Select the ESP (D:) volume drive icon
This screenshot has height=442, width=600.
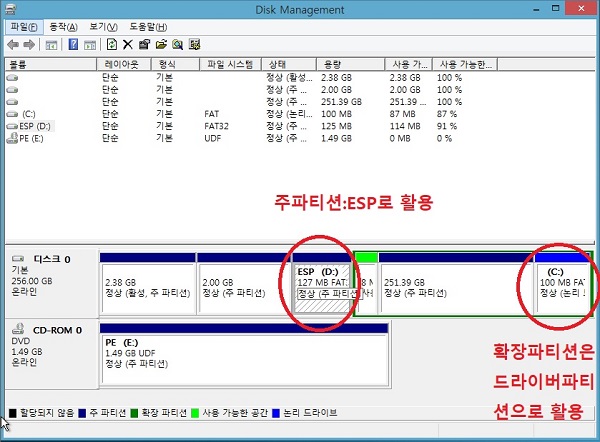(12, 126)
